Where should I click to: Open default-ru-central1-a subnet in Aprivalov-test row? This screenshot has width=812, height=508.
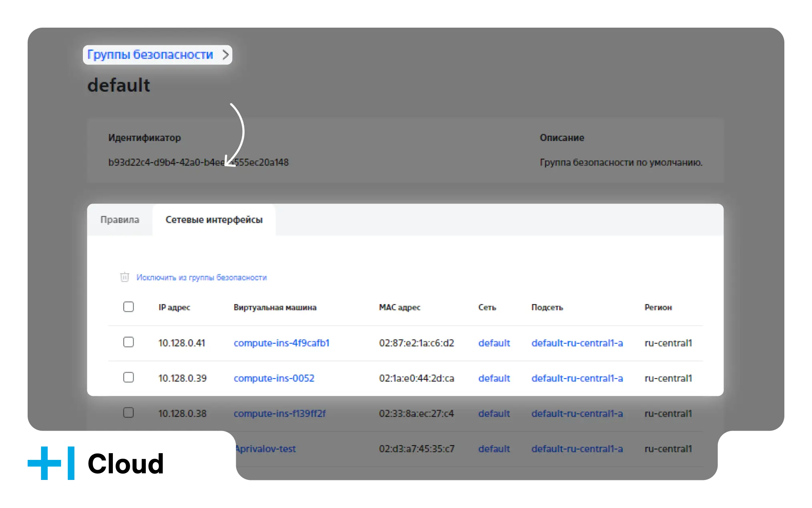(x=577, y=449)
